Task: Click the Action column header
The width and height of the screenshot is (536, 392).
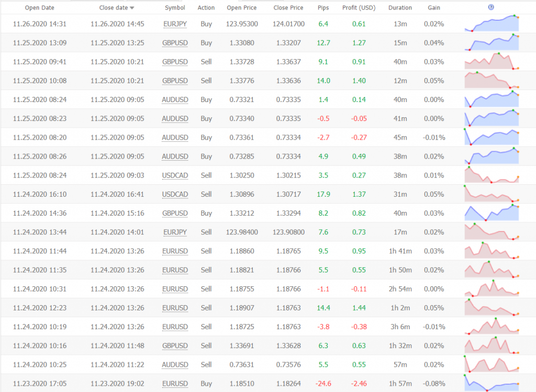Action: (x=206, y=8)
